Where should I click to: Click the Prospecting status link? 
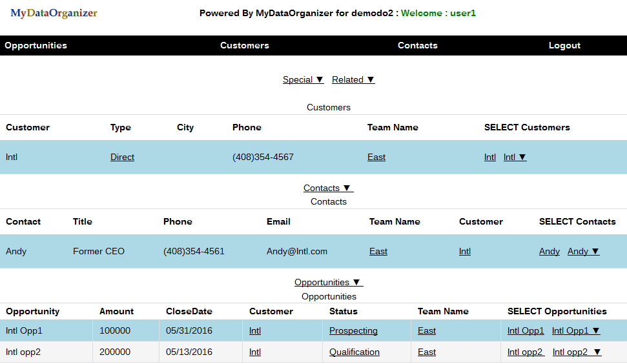pos(353,330)
